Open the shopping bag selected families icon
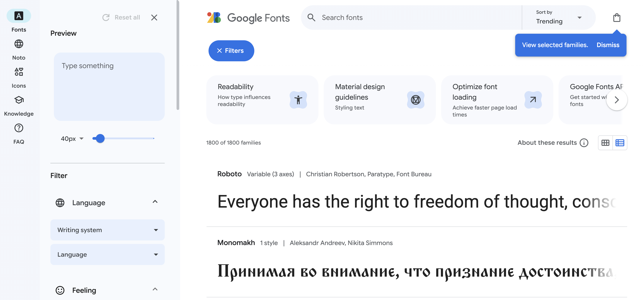This screenshot has height=300, width=644. 616,18
